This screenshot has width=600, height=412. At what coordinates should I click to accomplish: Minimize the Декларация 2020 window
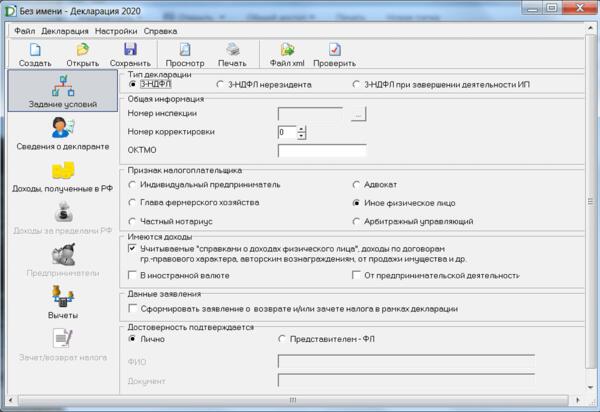pyautogui.click(x=532, y=8)
